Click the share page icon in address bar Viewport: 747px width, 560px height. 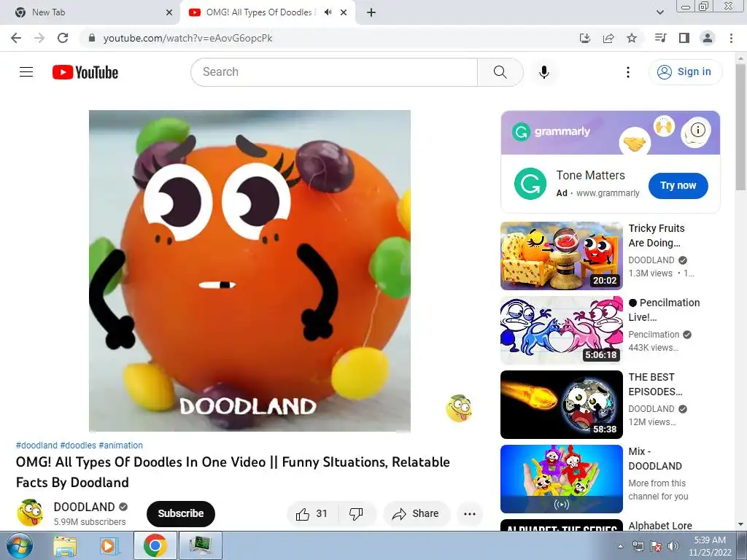pos(608,38)
